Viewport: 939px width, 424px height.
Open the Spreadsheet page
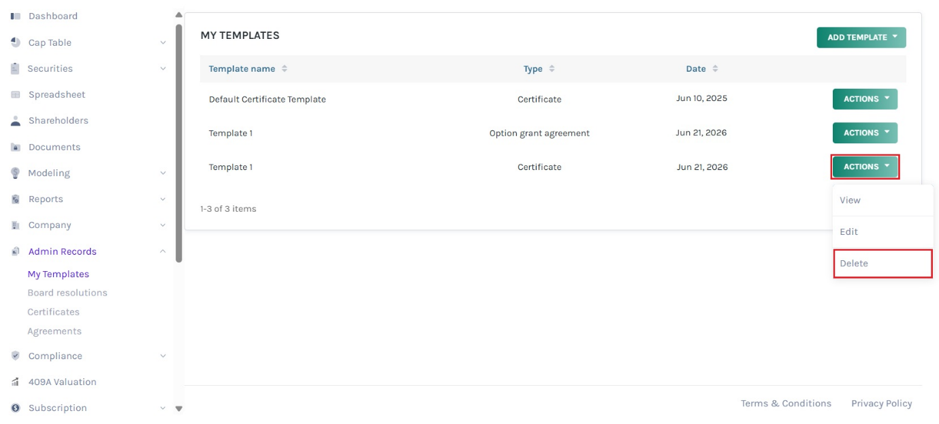point(57,95)
